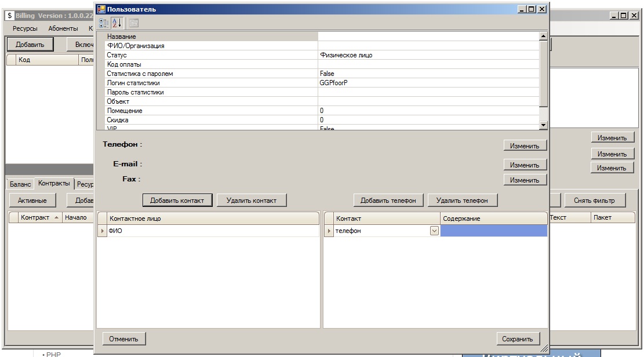644x357 pixels.
Task: Select the Статус value Физическое лицо
Action: [x=428, y=55]
